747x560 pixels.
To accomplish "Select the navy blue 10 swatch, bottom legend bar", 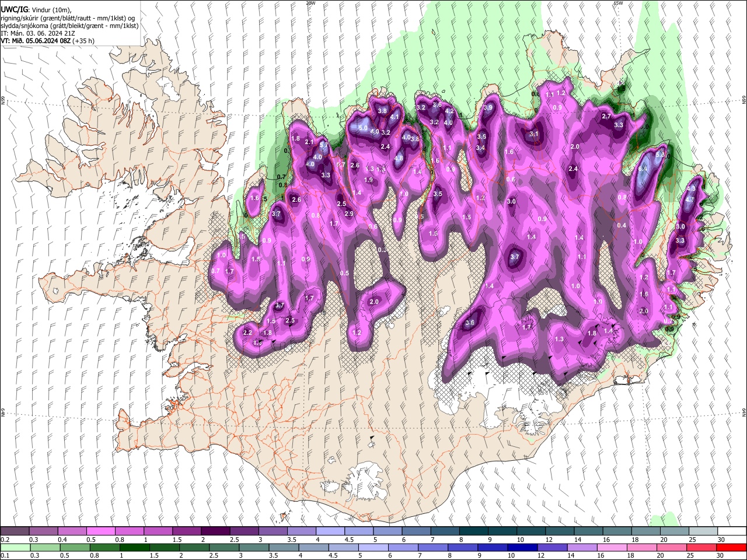I will click(x=523, y=547).
